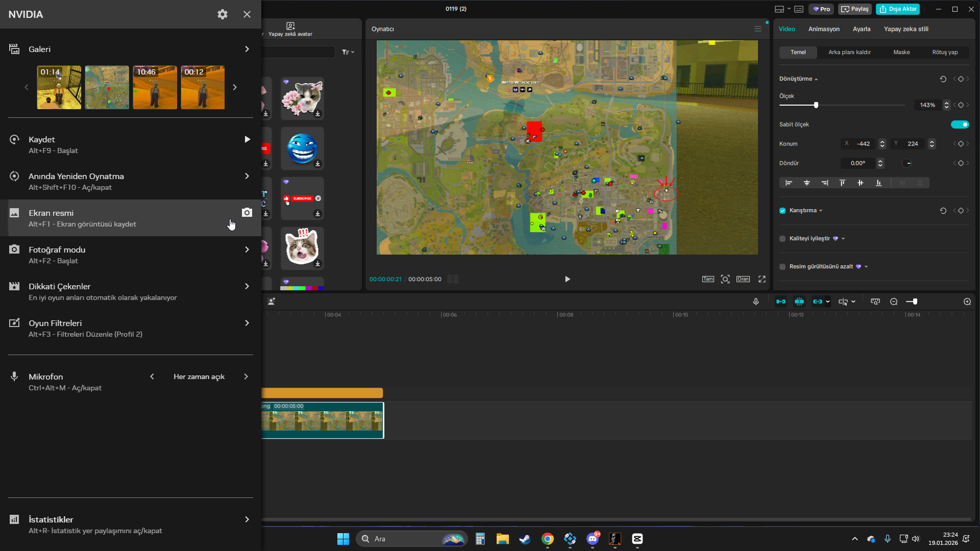
Task: Select the Temel sub-tab
Action: [x=798, y=52]
